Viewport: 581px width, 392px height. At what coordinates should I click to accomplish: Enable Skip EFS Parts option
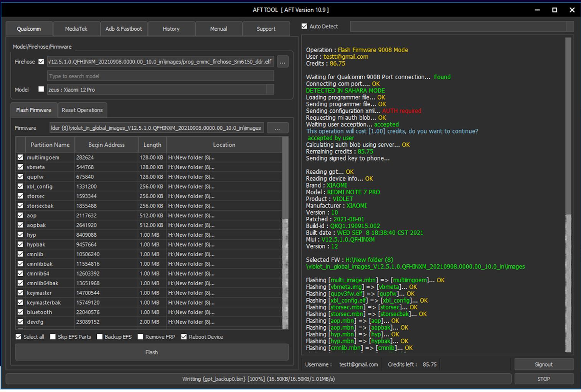pos(53,337)
